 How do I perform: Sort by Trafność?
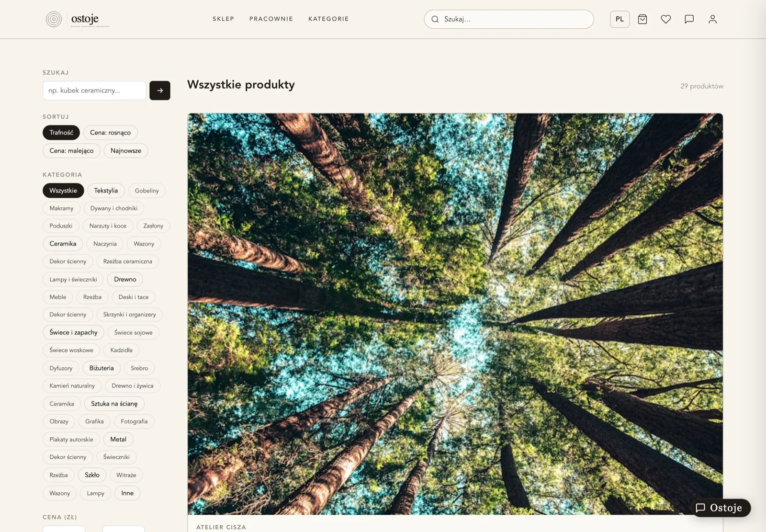(61, 133)
